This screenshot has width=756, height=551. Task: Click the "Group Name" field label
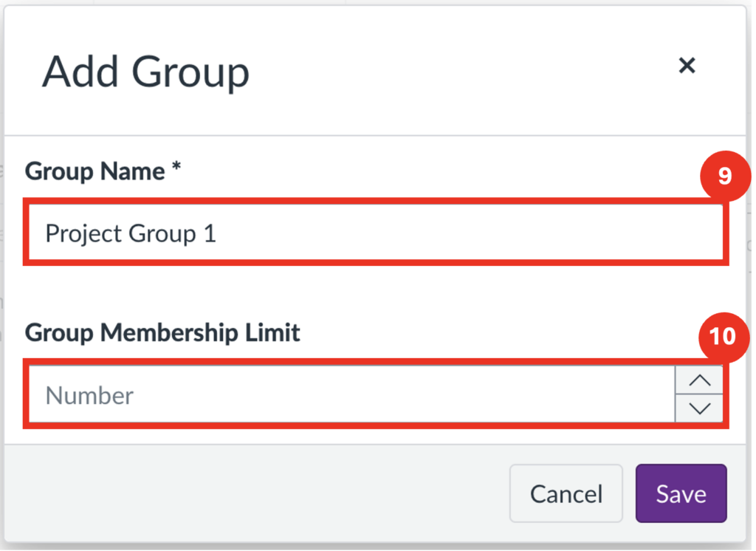tap(95, 172)
